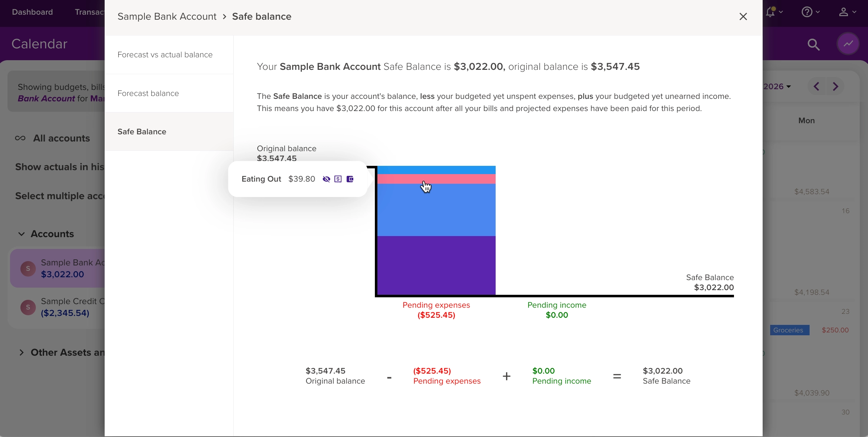Go to previous calendar month arrow
The width and height of the screenshot is (868, 437).
click(817, 87)
